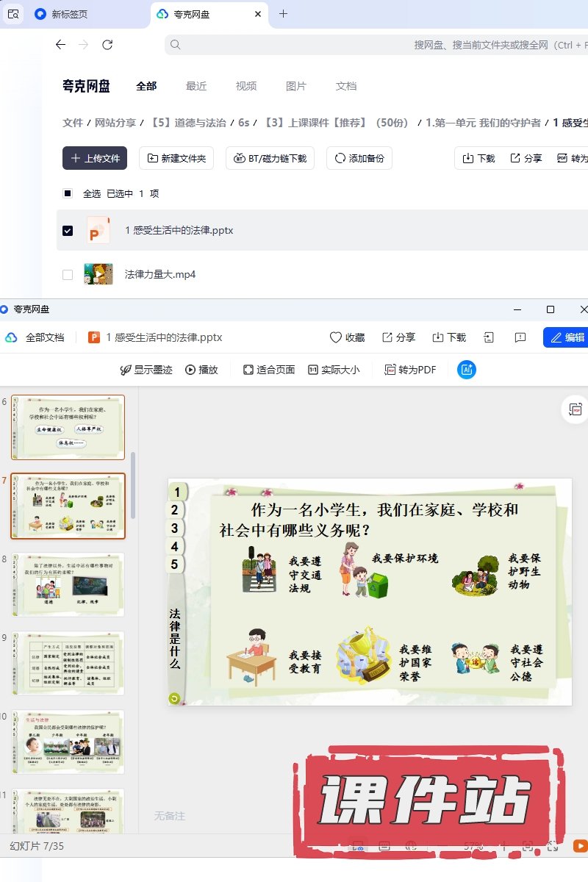The image size is (588, 882).
Task: Select slide 8 thumbnail in the panel
Action: pyautogui.click(x=68, y=584)
